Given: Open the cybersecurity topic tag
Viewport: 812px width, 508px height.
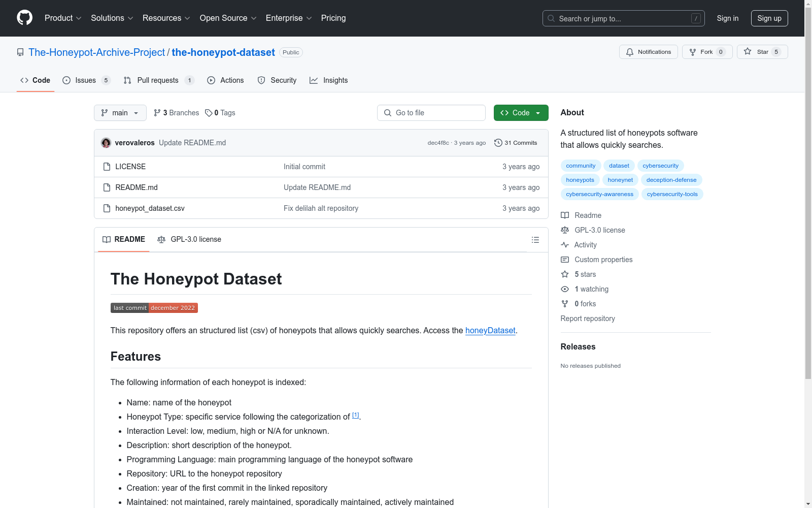Looking at the screenshot, I should [661, 166].
